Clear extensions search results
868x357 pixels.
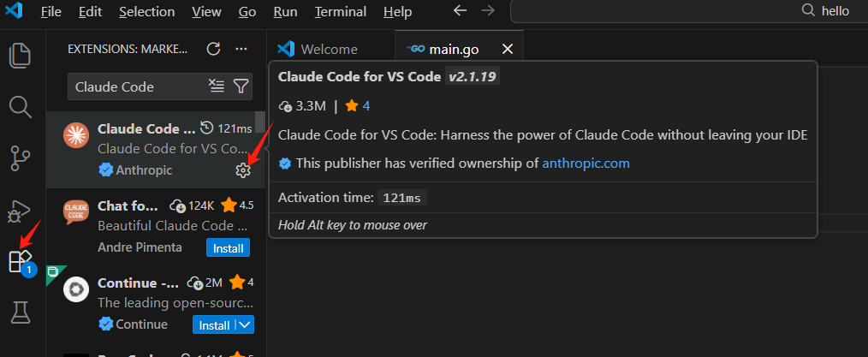tap(216, 86)
